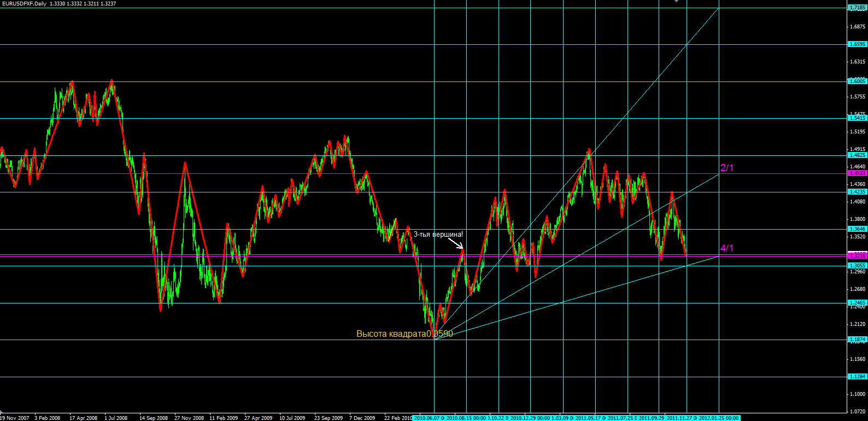Click the 1.6595 cyan price label
Viewport: 868px width, 421px height.
point(857,44)
